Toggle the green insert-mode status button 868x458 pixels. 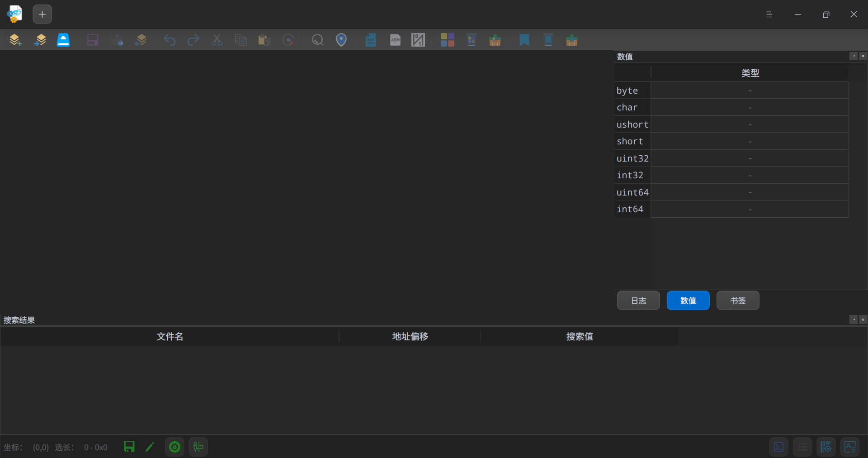point(198,447)
